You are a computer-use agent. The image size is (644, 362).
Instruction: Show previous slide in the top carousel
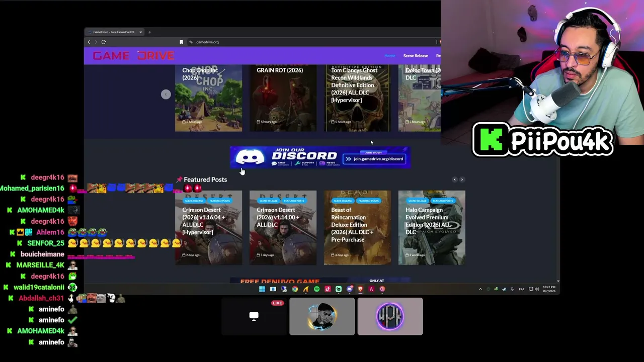(x=166, y=95)
